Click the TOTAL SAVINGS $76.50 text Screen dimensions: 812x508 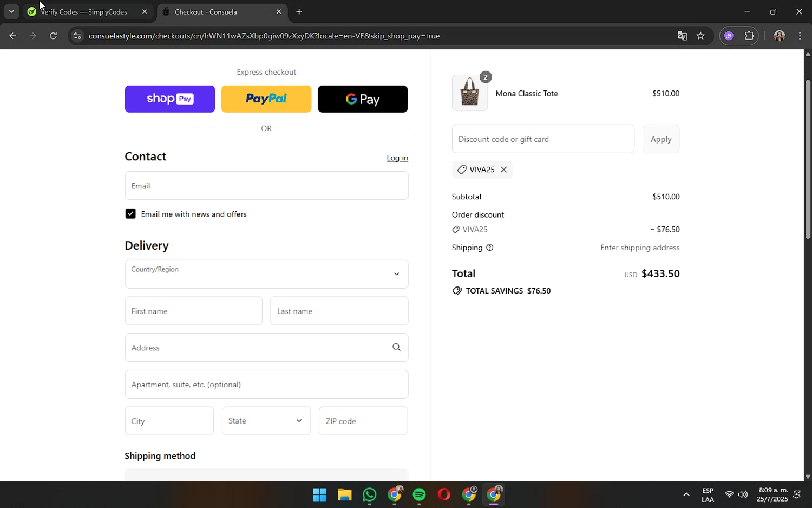508,291
